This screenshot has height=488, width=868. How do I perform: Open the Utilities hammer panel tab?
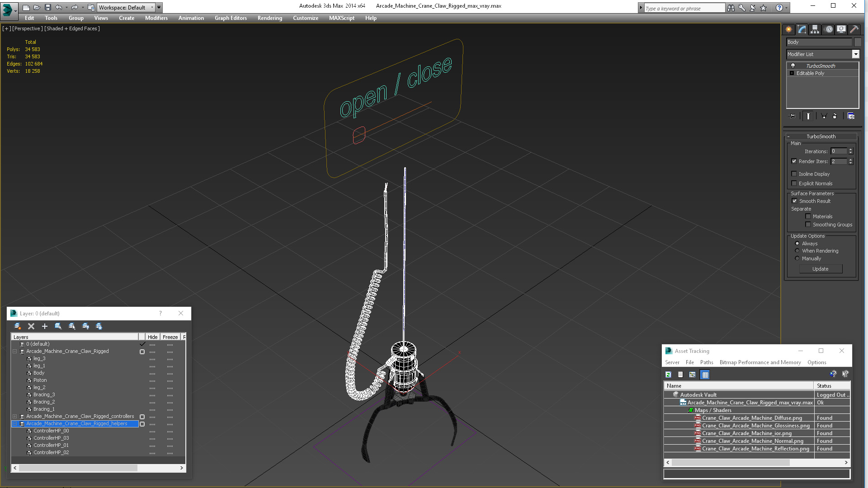click(x=854, y=29)
